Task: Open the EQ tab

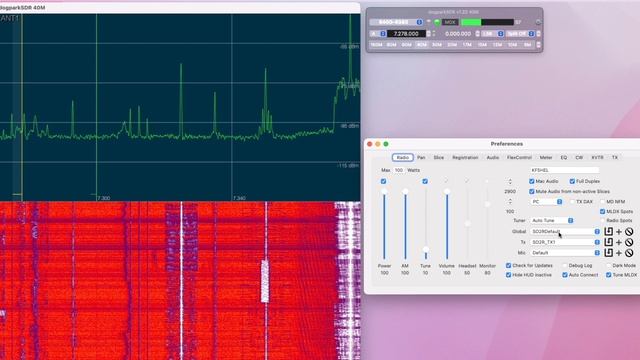Action: coord(564,158)
